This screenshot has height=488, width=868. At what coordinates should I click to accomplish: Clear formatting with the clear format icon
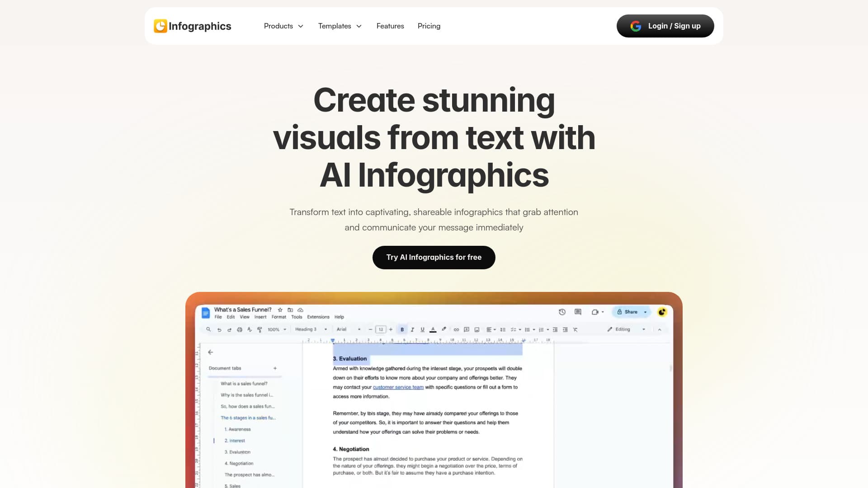tap(576, 329)
